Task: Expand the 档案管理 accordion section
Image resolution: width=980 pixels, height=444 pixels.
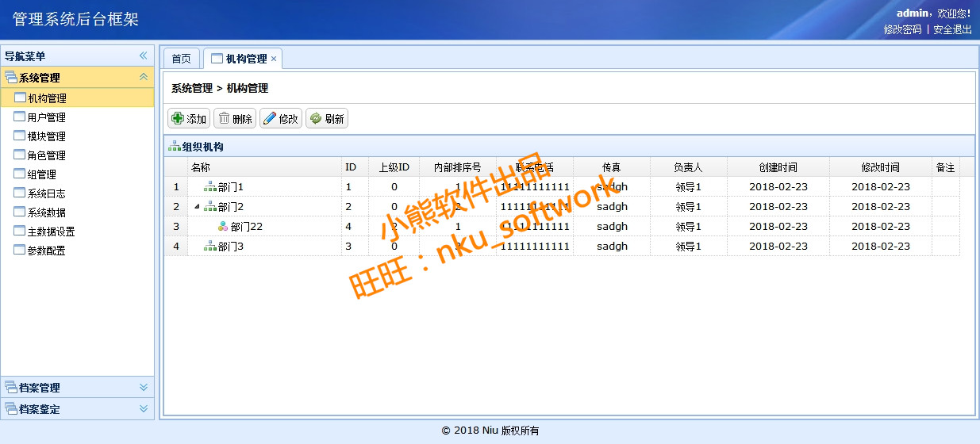Action: click(x=144, y=388)
